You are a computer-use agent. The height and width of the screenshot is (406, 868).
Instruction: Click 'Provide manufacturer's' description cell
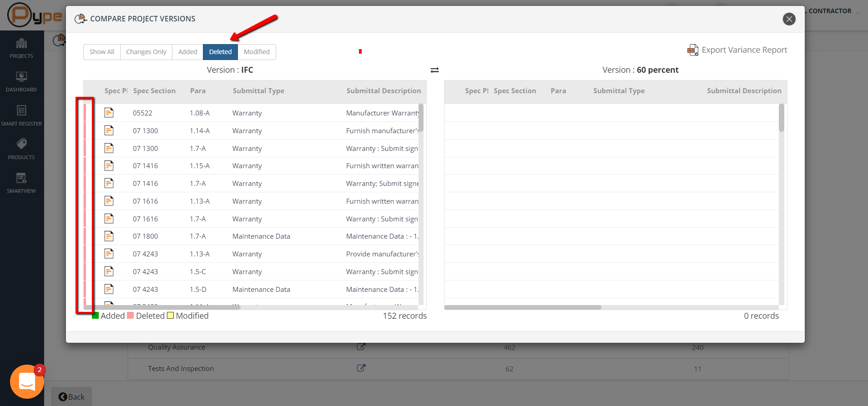tap(382, 254)
